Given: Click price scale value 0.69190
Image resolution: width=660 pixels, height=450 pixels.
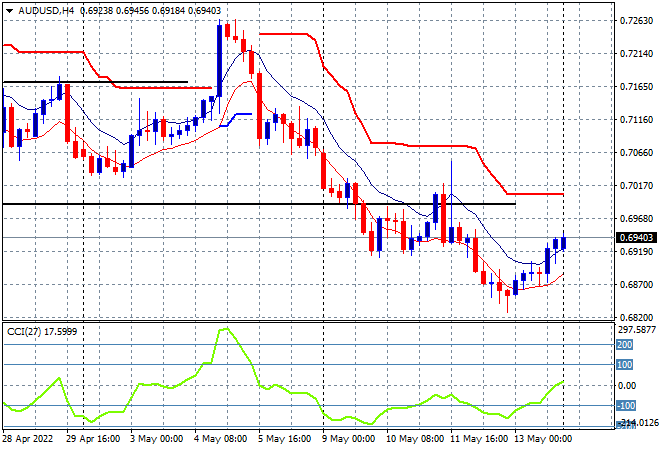Looking at the screenshot, I should (x=636, y=252).
